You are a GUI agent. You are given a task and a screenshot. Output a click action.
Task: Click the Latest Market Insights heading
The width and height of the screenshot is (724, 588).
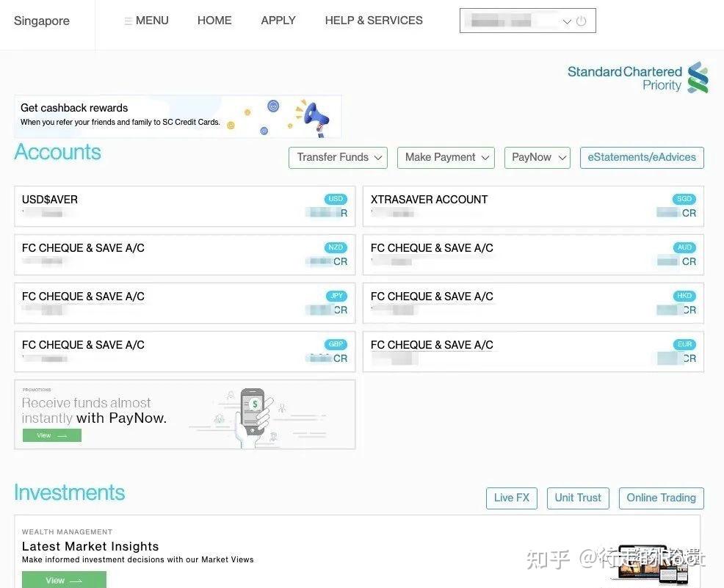(x=90, y=546)
